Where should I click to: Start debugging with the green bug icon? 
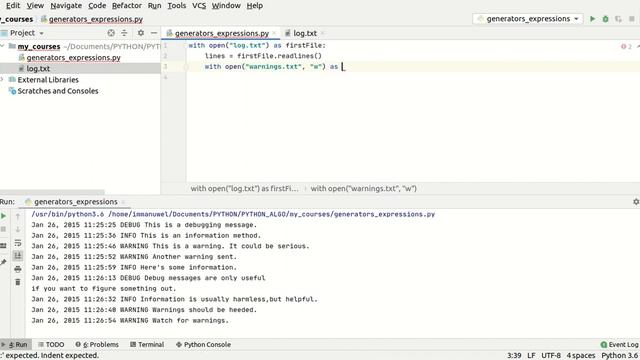coord(605,19)
